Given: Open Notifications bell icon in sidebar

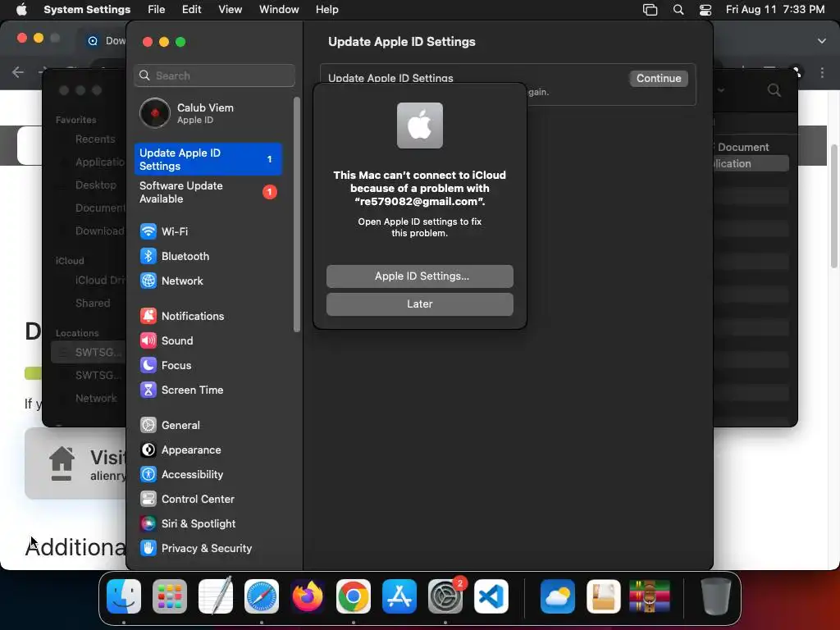Looking at the screenshot, I should point(148,316).
